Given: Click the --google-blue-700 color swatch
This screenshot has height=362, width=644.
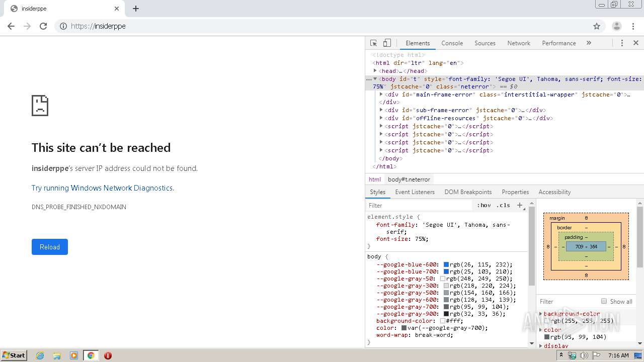Looking at the screenshot, I should point(446,271).
